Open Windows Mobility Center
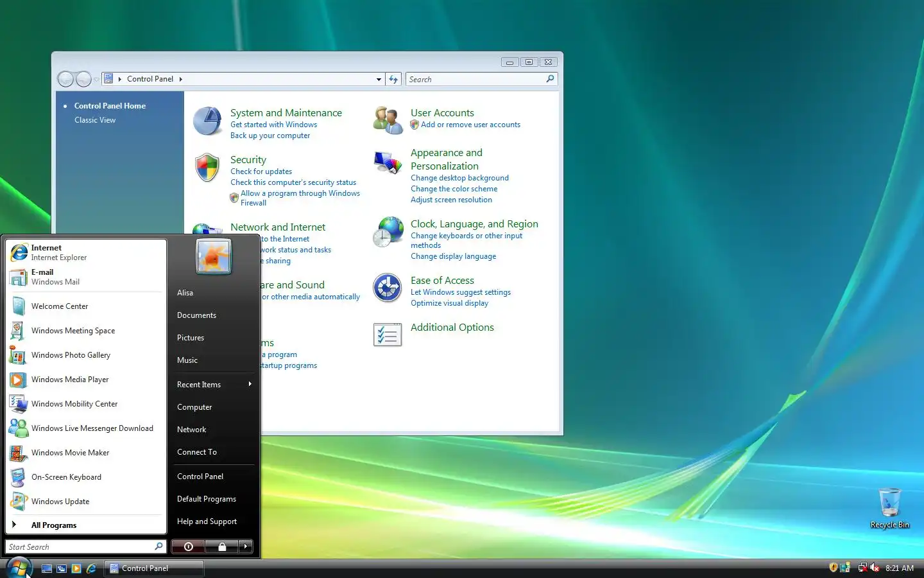Image resolution: width=924 pixels, height=578 pixels. [86, 404]
